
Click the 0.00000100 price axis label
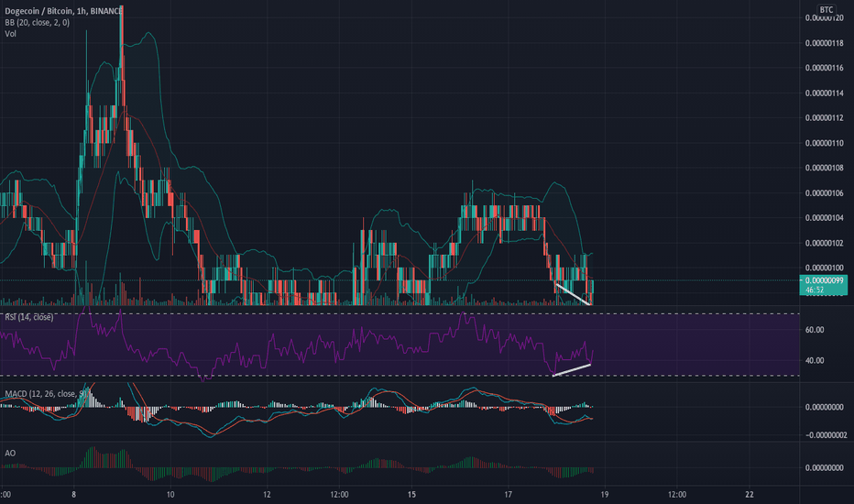[x=824, y=268]
